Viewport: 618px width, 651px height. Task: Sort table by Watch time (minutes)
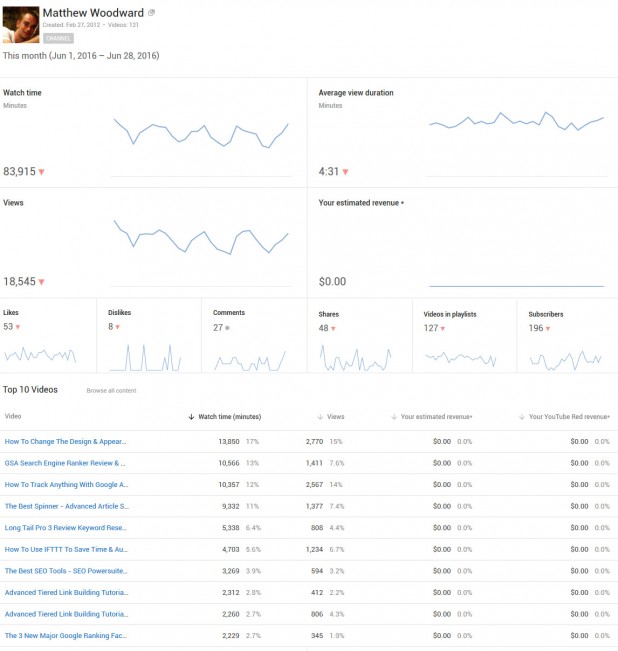click(224, 416)
